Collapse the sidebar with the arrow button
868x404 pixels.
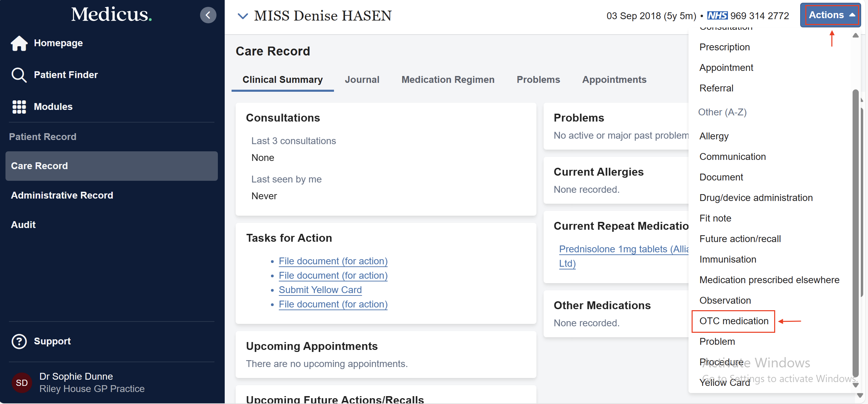pyautogui.click(x=208, y=15)
